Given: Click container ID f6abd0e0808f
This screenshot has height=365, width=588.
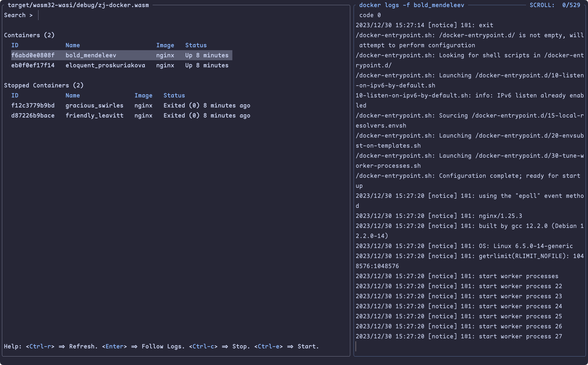Looking at the screenshot, I should [33, 55].
